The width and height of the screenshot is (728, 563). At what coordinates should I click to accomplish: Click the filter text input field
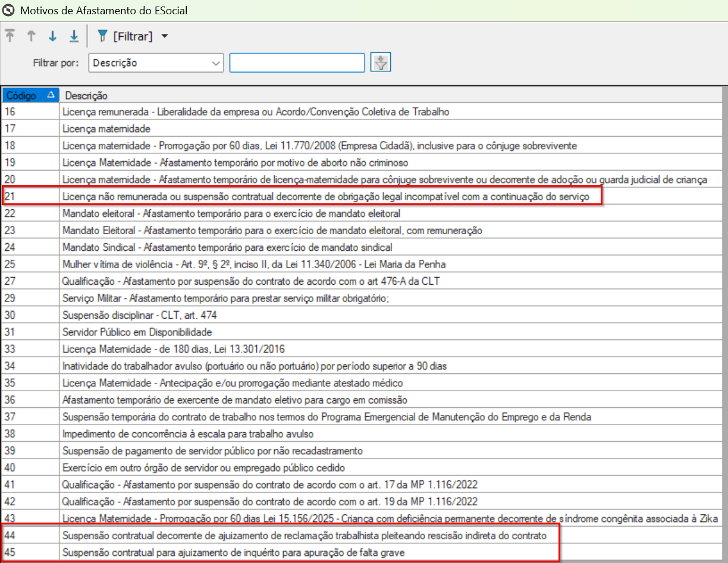tap(297, 63)
